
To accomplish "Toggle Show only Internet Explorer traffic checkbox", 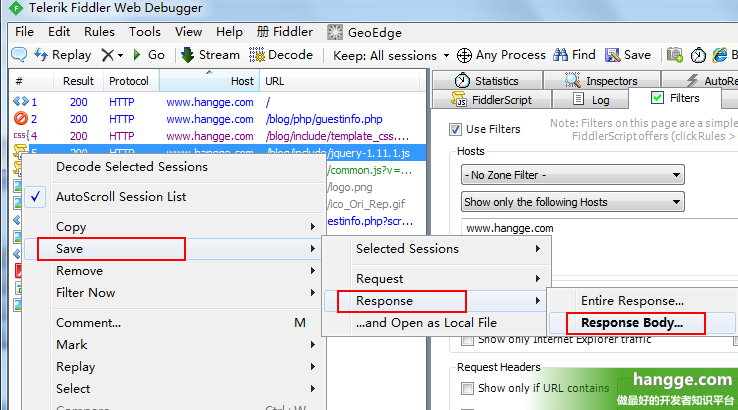I will pyautogui.click(x=467, y=340).
